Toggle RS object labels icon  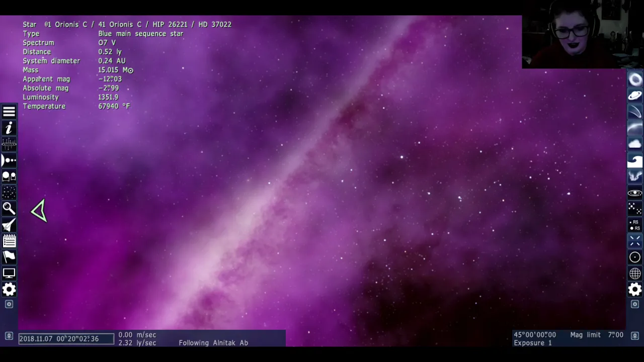[x=635, y=225]
